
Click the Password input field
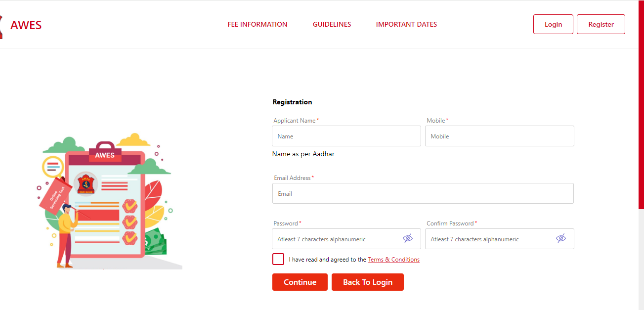coord(341,238)
